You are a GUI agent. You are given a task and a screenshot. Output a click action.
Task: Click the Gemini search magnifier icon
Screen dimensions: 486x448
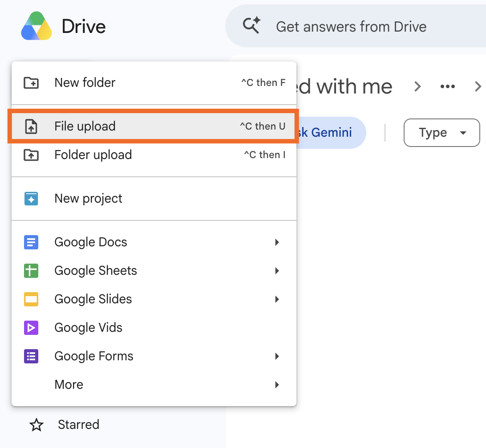[251, 25]
